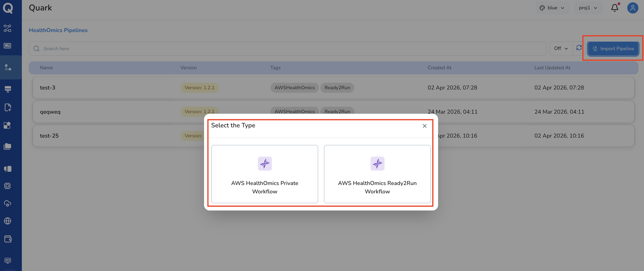Click qeqweq Last Updated At 24 Mar 2026, 04:11

559,112
